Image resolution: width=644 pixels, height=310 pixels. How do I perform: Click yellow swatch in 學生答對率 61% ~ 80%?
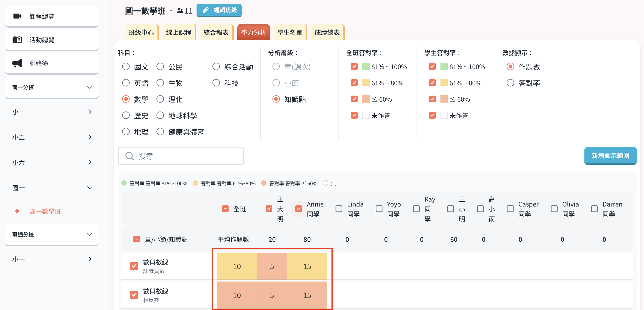(x=444, y=83)
